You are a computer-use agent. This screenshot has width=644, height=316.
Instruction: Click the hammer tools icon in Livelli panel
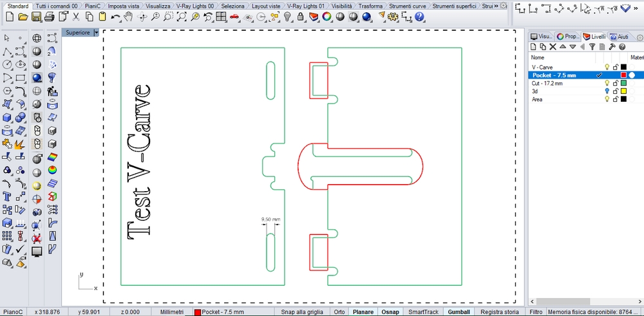pos(612,47)
